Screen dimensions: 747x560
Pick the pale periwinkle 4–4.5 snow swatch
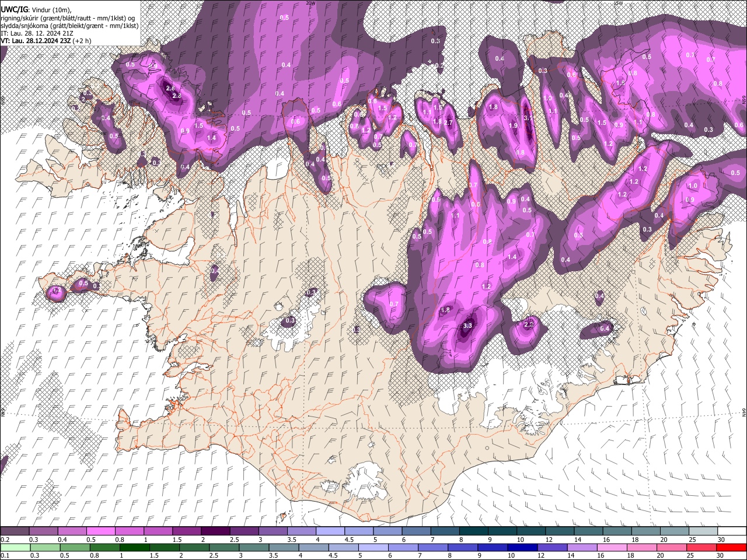pyautogui.click(x=330, y=531)
